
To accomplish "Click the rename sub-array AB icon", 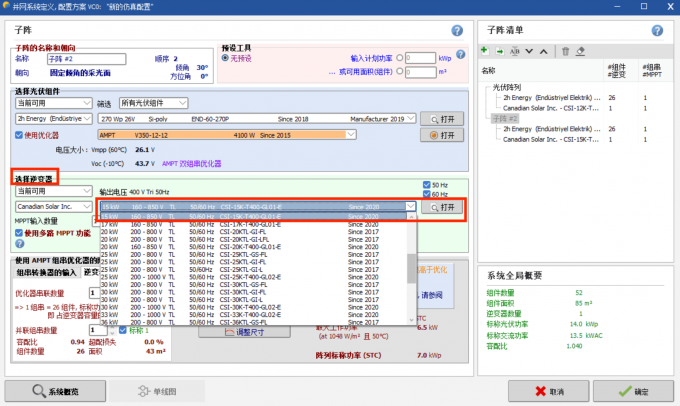I will 514,51.
